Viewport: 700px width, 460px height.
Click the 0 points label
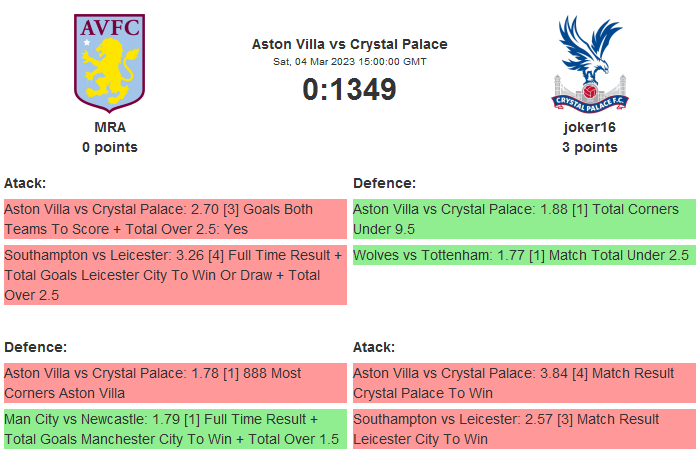[110, 147]
